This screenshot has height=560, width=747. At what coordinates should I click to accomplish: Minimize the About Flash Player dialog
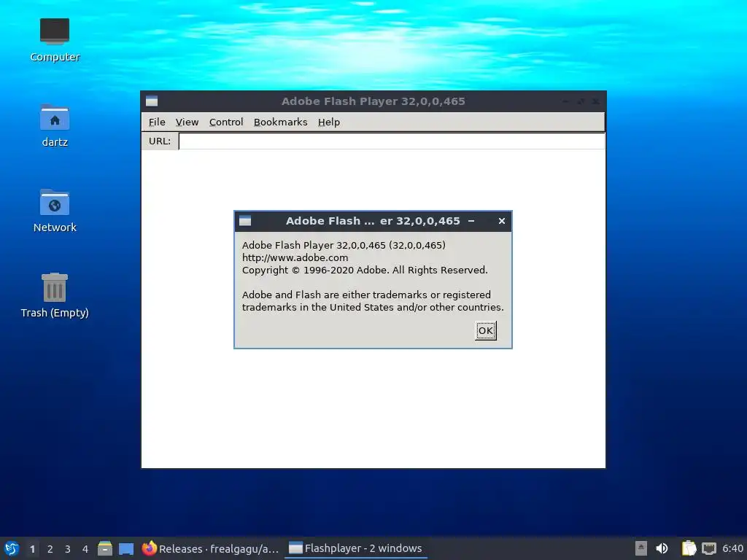471,221
